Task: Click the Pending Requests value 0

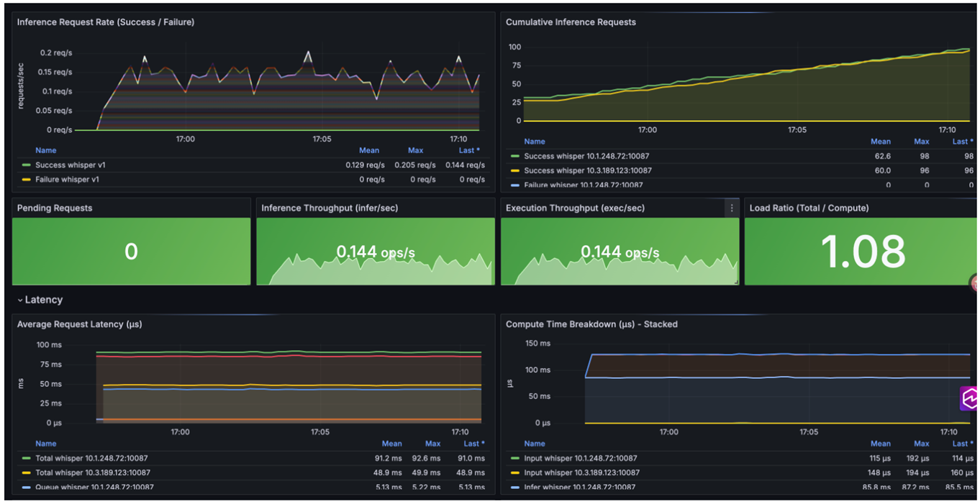Action: coord(131,251)
